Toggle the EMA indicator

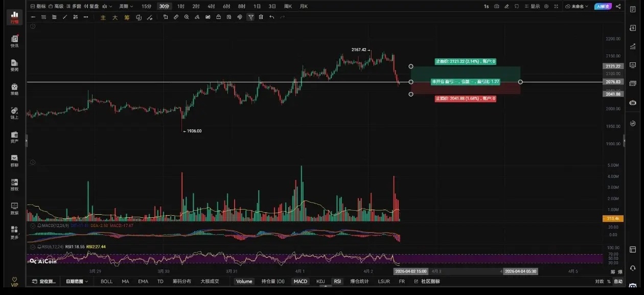point(143,281)
